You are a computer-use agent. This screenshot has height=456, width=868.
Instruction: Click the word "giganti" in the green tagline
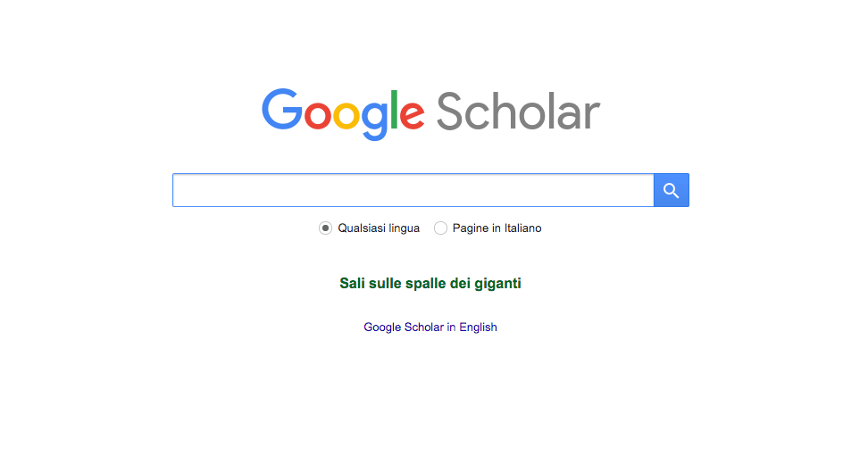click(x=498, y=284)
